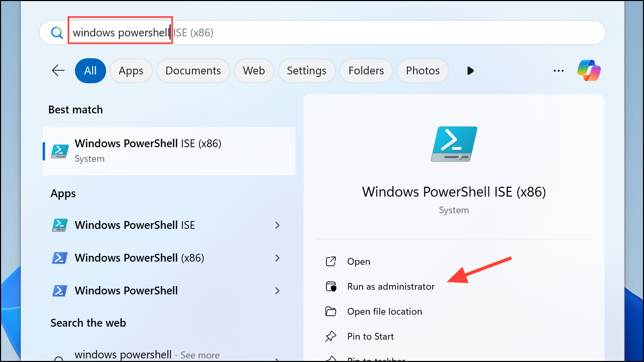Click the search magnifier icon
Viewport: 644px width, 362px height.
pyautogui.click(x=56, y=33)
